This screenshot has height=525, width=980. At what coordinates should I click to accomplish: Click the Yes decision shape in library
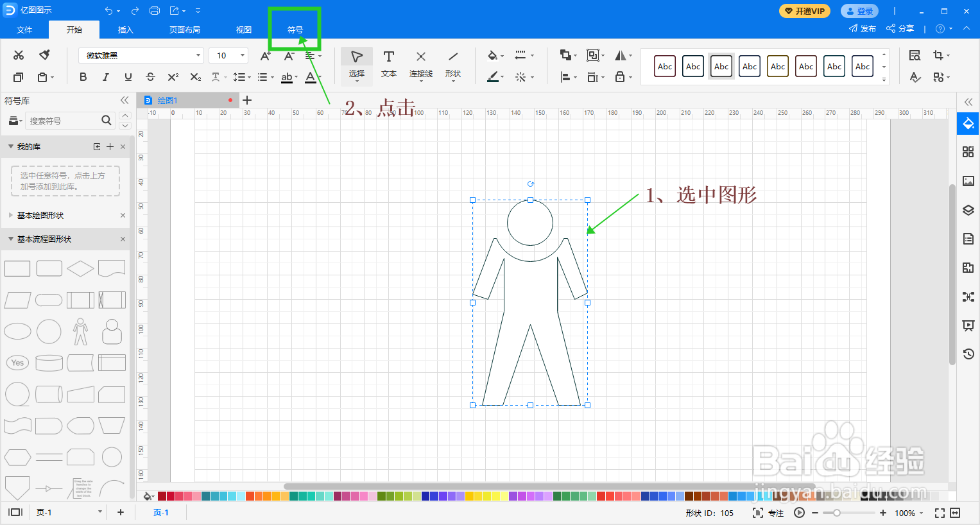[x=17, y=363]
